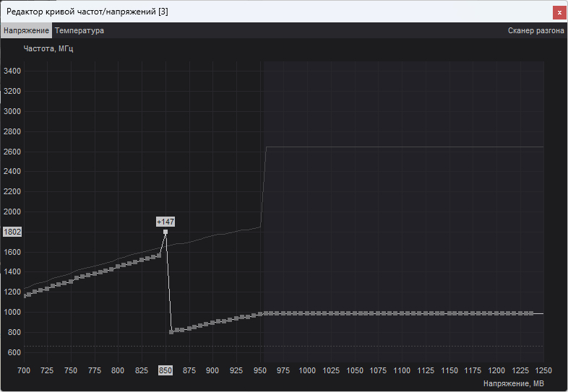Click the curve point at 950 mV

pyautogui.click(x=260, y=315)
